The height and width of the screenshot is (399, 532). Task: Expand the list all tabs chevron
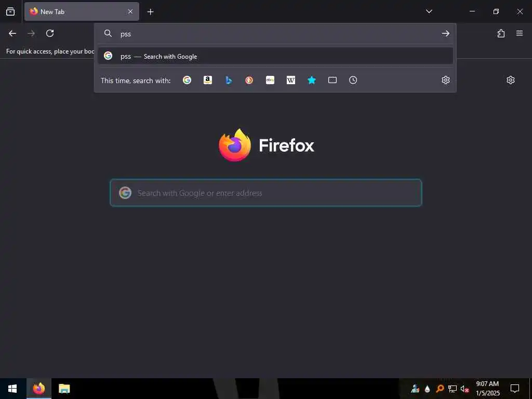[429, 11]
